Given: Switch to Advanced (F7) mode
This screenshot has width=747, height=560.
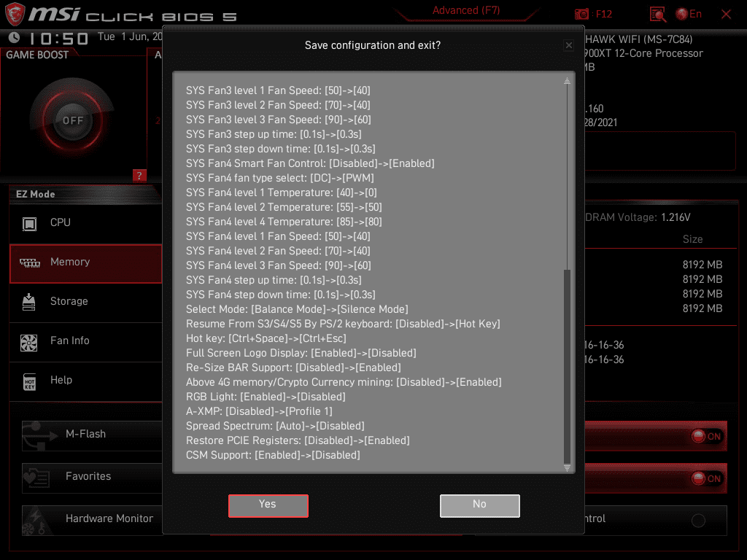Looking at the screenshot, I should pyautogui.click(x=466, y=10).
